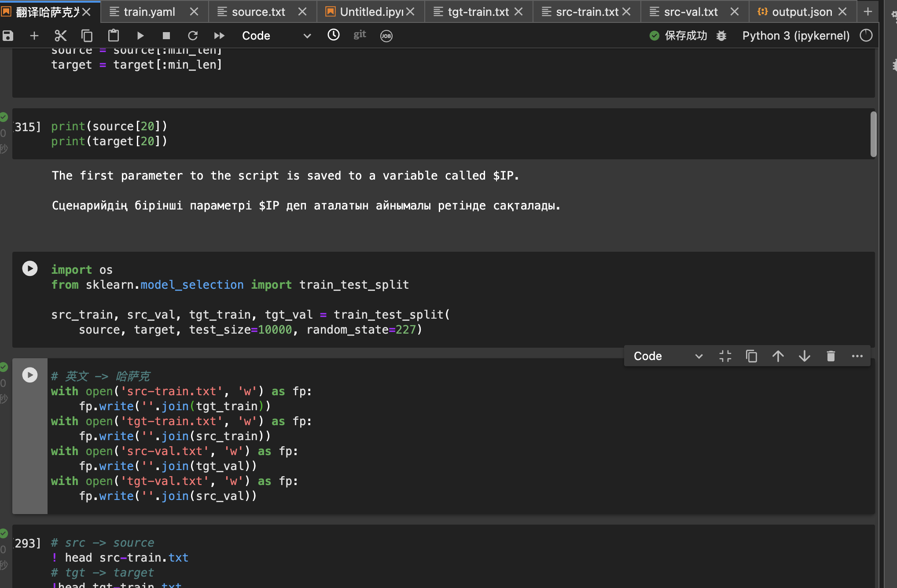
Task: Close the output.json tab
Action: tap(842, 11)
